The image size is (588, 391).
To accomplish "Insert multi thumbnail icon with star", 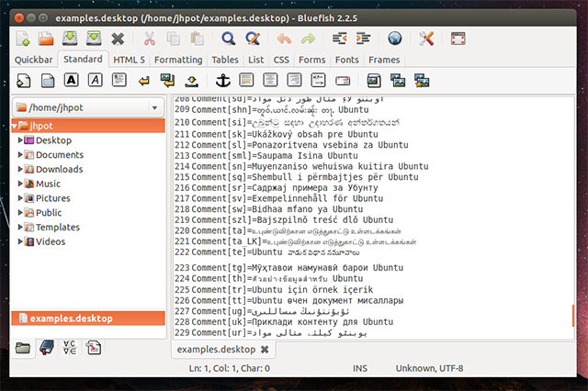I will [x=422, y=81].
